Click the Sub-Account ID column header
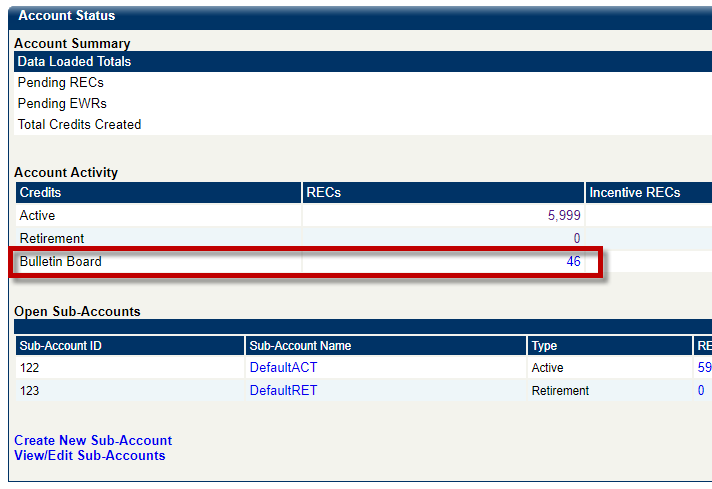This screenshot has height=489, width=712. pyautogui.click(x=60, y=346)
